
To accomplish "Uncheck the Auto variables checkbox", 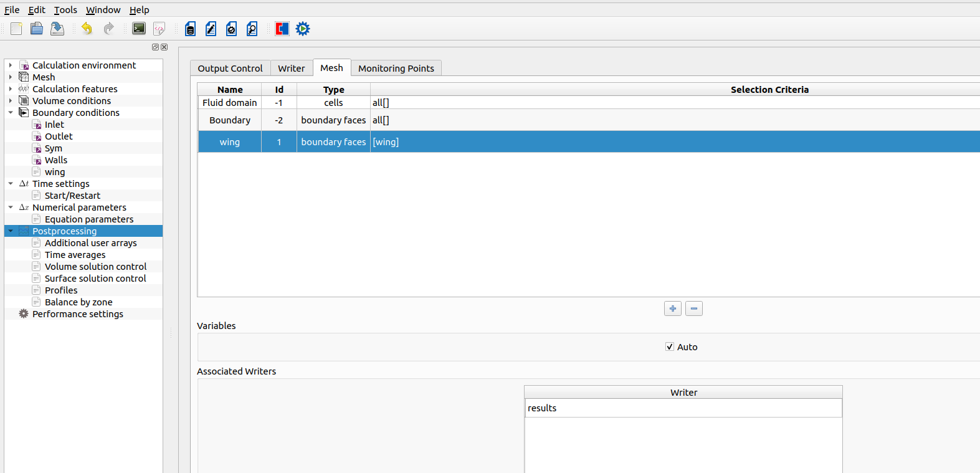I will point(670,347).
